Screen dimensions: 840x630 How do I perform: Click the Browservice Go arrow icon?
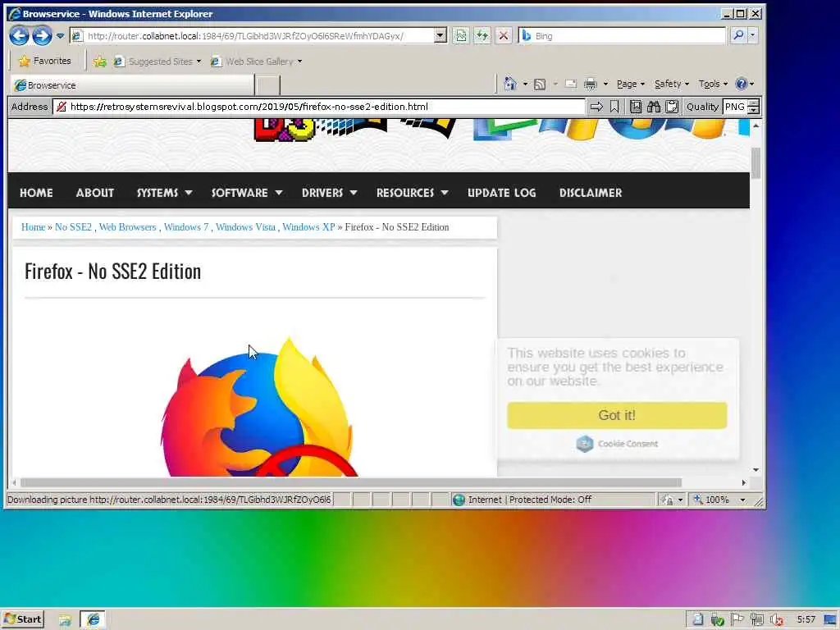coord(596,107)
